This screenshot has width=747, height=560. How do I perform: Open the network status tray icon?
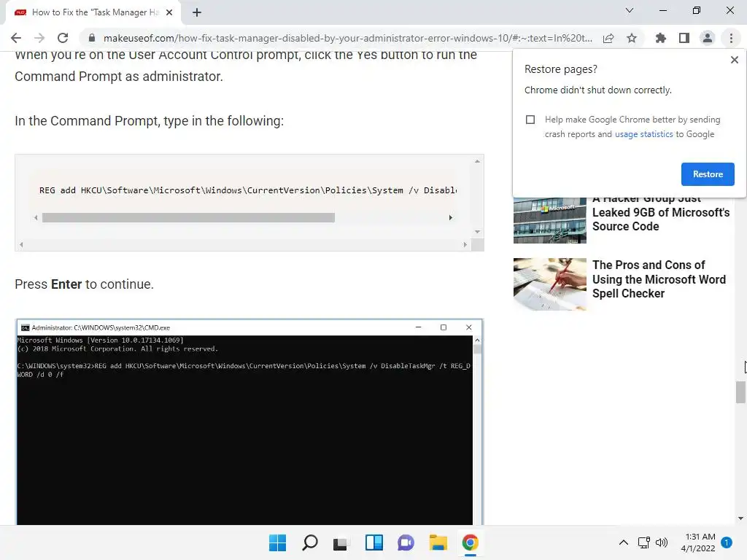pos(643,542)
